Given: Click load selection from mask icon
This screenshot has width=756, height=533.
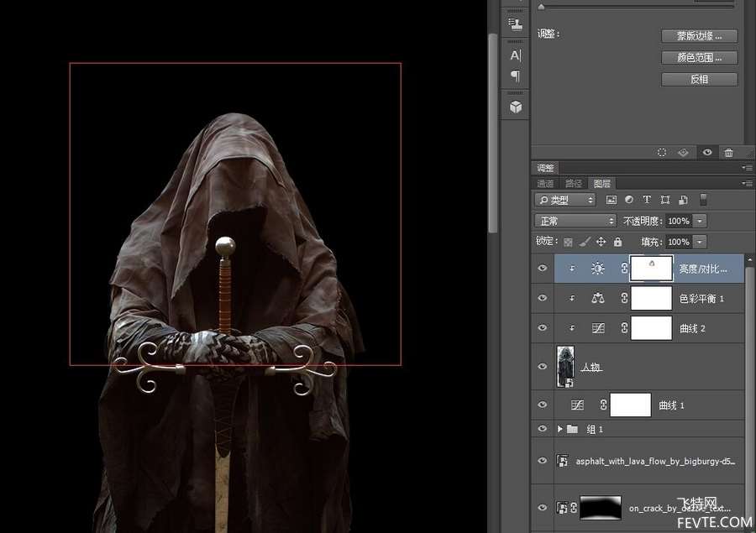Looking at the screenshot, I should (x=662, y=152).
